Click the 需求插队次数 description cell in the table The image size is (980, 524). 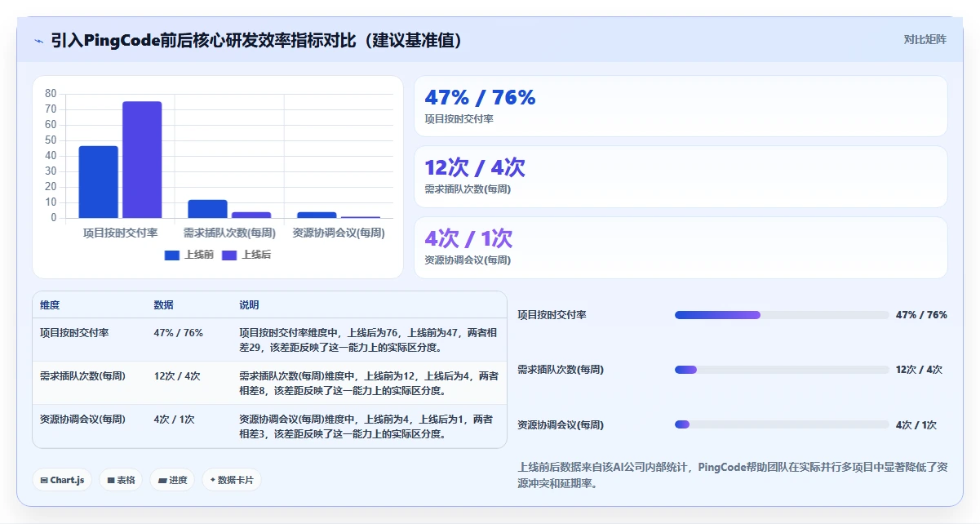368,384
